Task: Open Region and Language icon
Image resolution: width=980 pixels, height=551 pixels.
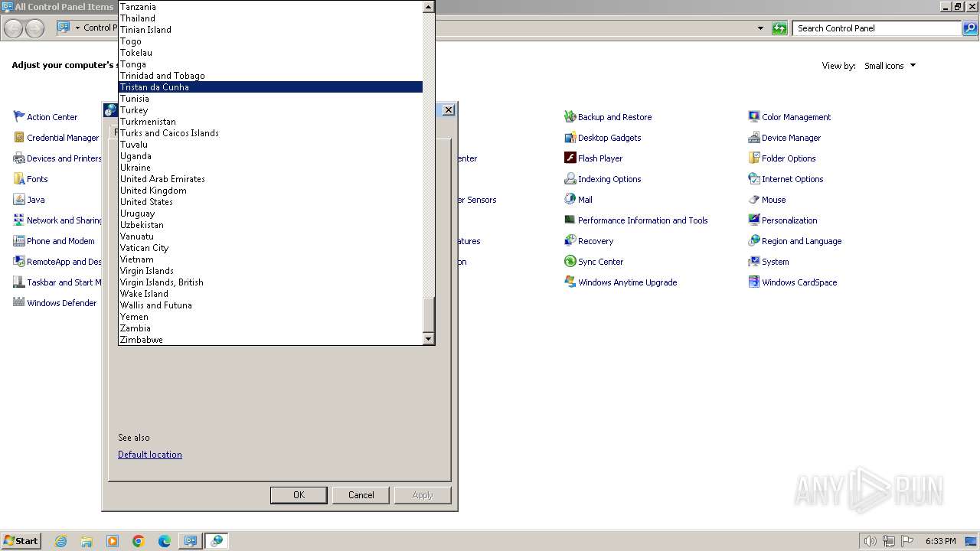Action: click(754, 241)
